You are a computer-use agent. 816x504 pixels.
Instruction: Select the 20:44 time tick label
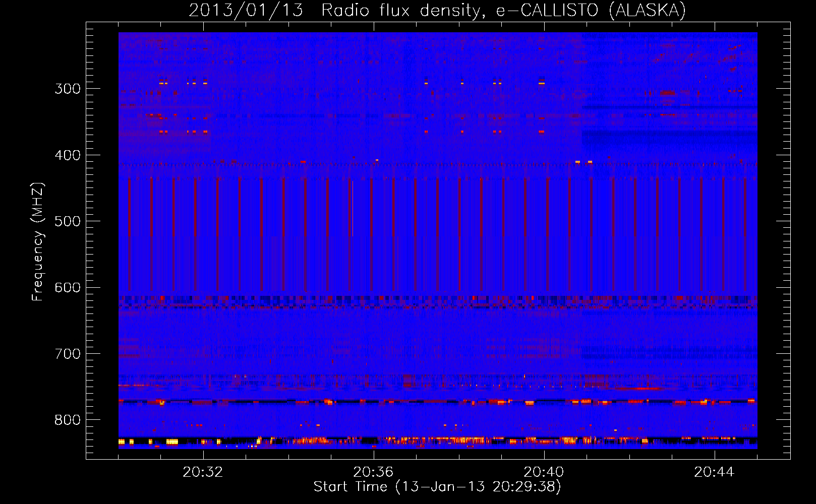(x=714, y=472)
